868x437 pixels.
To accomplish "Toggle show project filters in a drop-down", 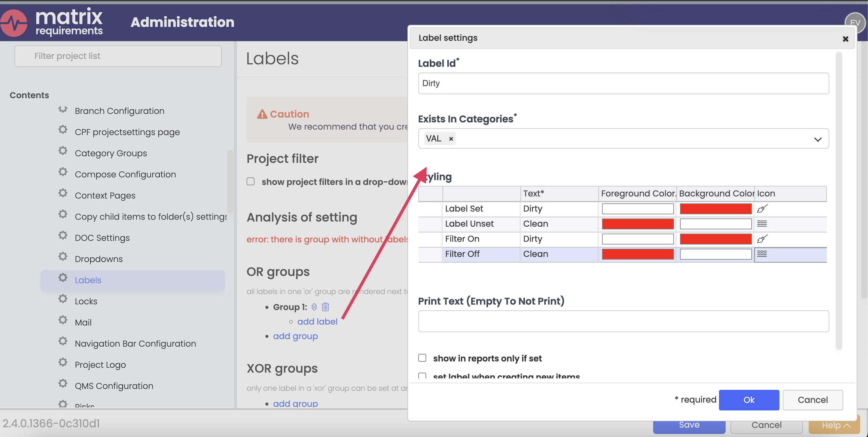I will (x=250, y=181).
